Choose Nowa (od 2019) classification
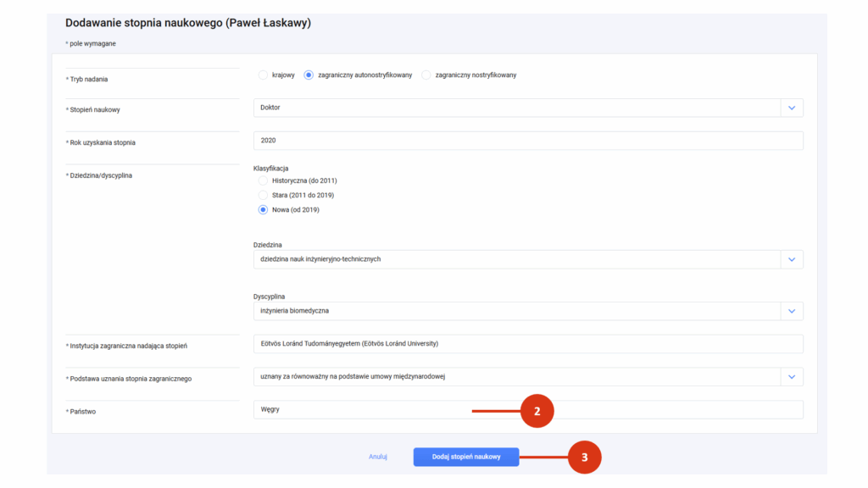Image resolution: width=868 pixels, height=488 pixels. click(x=263, y=210)
